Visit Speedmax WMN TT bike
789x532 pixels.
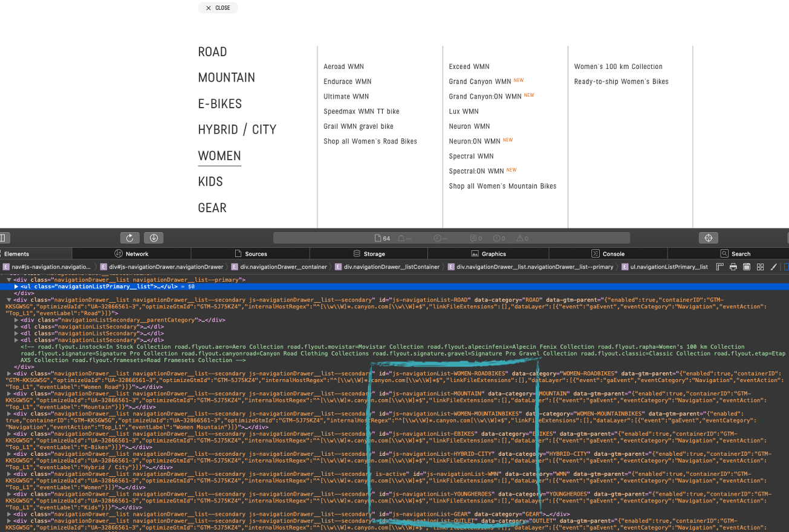click(x=362, y=111)
